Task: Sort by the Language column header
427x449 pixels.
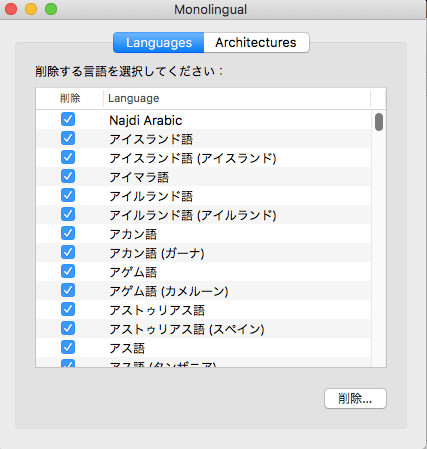Action: point(237,98)
